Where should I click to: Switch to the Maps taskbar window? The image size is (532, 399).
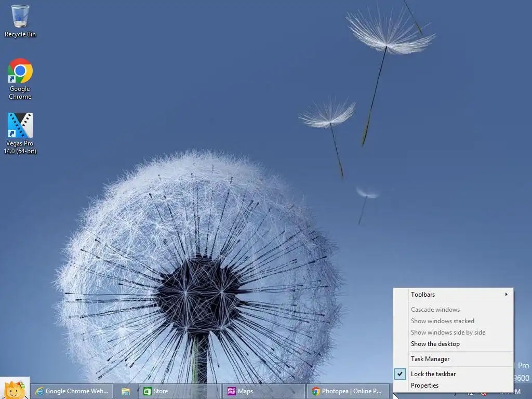click(263, 391)
